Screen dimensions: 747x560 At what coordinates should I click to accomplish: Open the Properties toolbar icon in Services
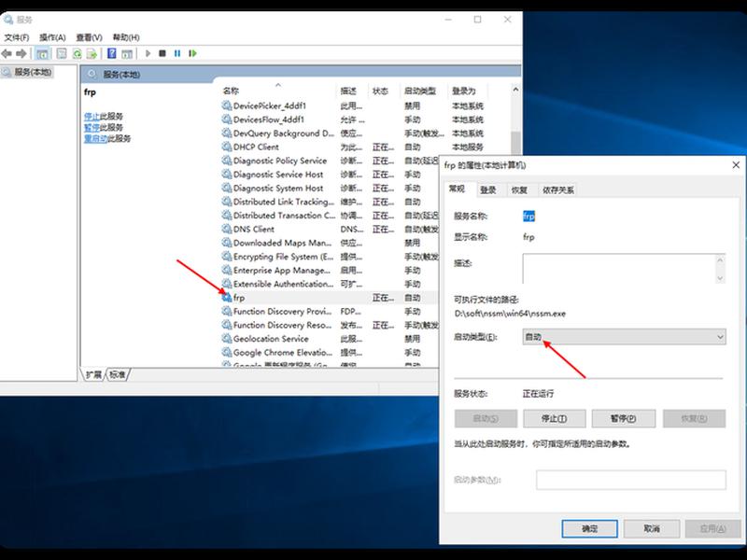pyautogui.click(x=62, y=53)
